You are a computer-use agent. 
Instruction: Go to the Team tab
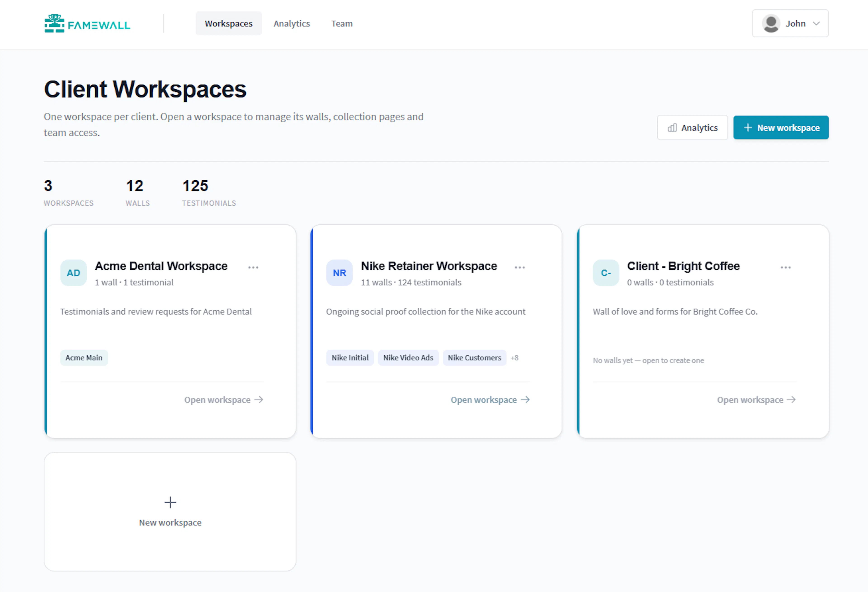(x=342, y=24)
